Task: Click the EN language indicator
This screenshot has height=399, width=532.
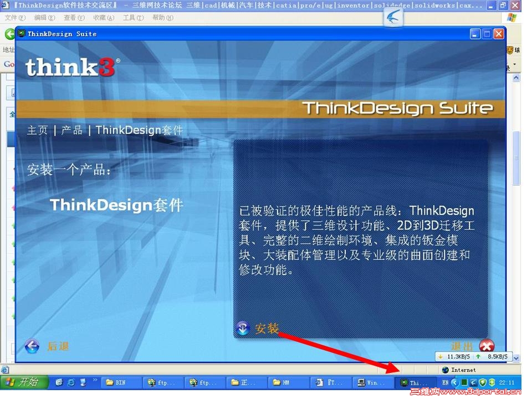Action: click(x=445, y=383)
